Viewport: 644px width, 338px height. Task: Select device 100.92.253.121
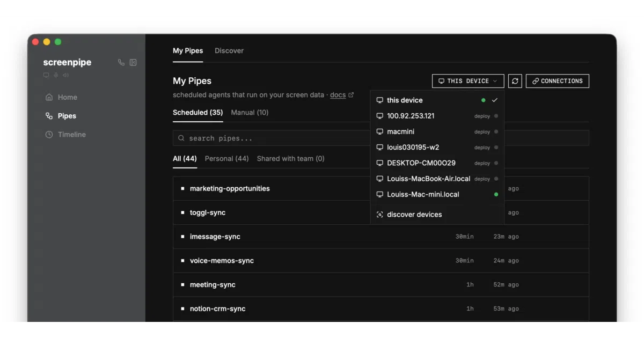click(437, 116)
